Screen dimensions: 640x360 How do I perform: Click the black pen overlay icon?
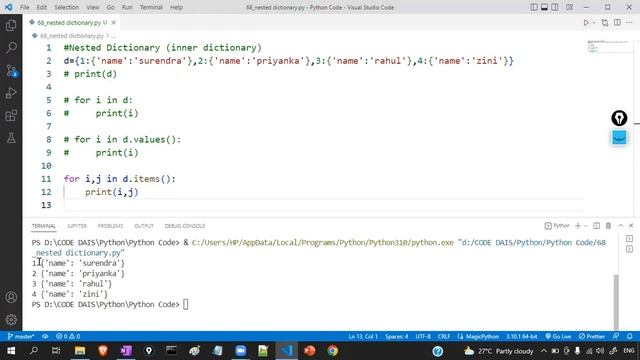click(619, 118)
